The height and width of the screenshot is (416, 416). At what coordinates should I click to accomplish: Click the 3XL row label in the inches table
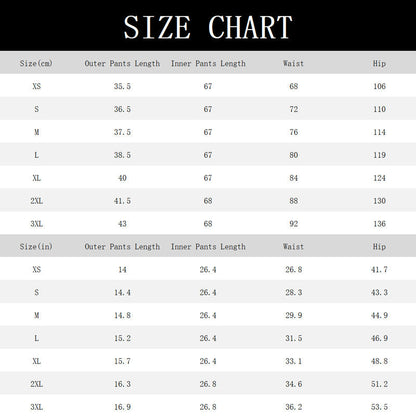(37, 407)
